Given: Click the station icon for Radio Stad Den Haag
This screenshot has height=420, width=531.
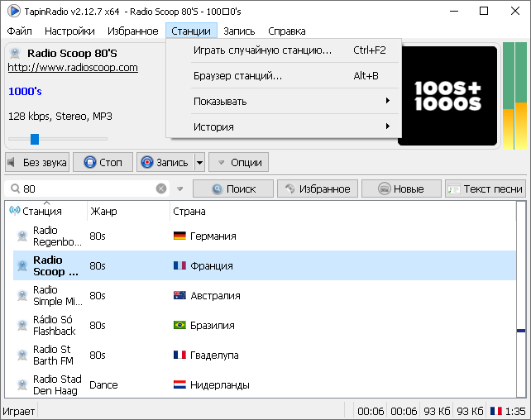Looking at the screenshot, I should (x=22, y=384).
